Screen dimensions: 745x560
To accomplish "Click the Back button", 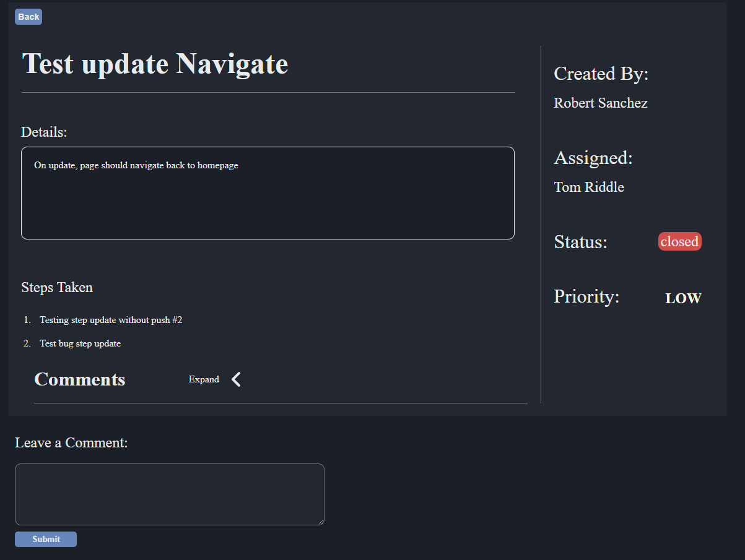I will (x=28, y=17).
